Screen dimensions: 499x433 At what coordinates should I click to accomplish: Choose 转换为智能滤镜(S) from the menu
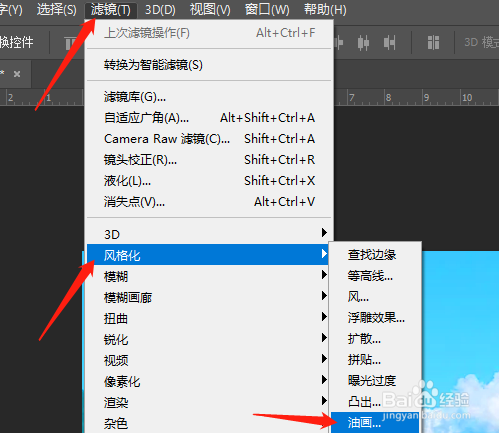click(x=209, y=65)
